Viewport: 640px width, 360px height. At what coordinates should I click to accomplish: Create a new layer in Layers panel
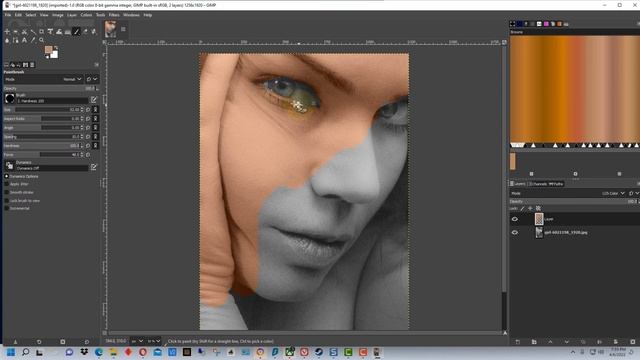point(518,342)
